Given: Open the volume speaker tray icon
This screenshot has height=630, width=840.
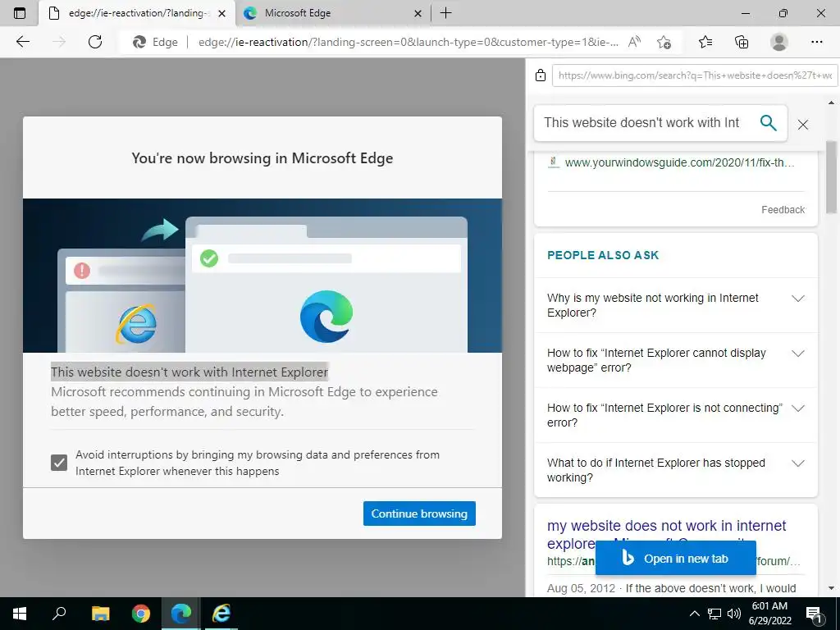Looking at the screenshot, I should pyautogui.click(x=734, y=614).
